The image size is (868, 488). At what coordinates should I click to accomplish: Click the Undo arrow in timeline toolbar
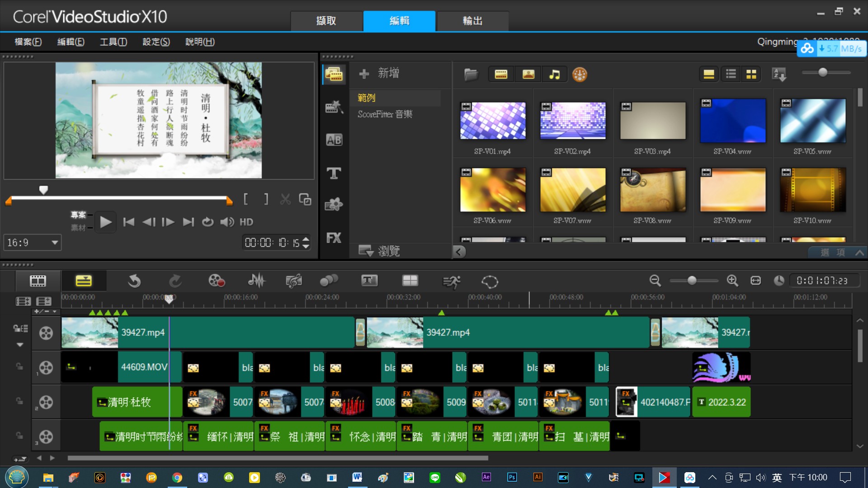134,281
